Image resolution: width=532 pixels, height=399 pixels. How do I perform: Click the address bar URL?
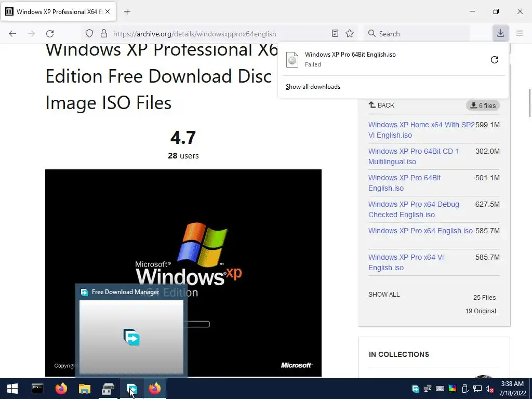(x=194, y=34)
